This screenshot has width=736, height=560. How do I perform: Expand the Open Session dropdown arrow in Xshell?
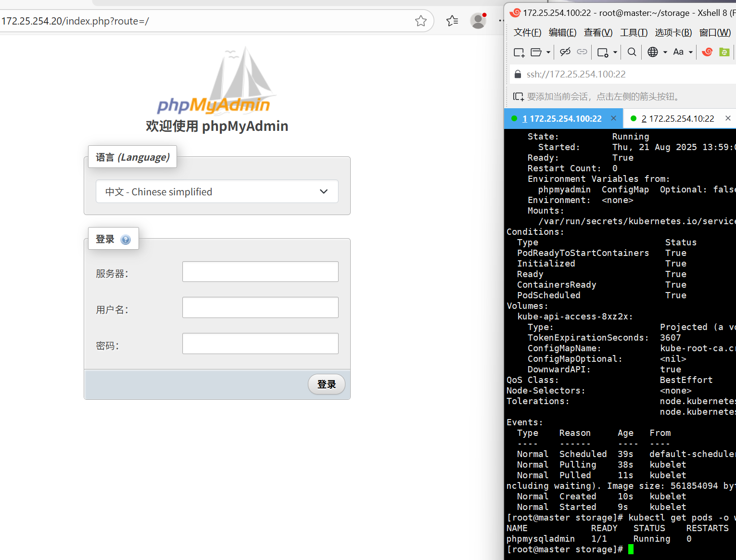point(548,52)
